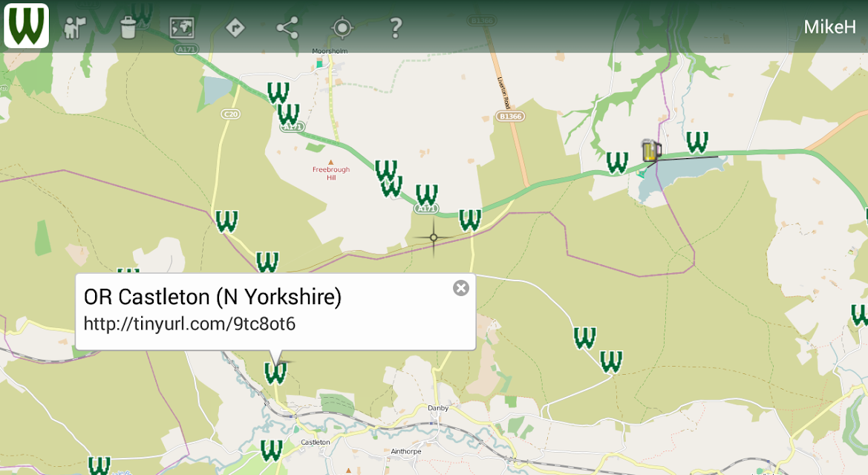Click the crosshair at map center
The image size is (868, 475).
coord(434,237)
